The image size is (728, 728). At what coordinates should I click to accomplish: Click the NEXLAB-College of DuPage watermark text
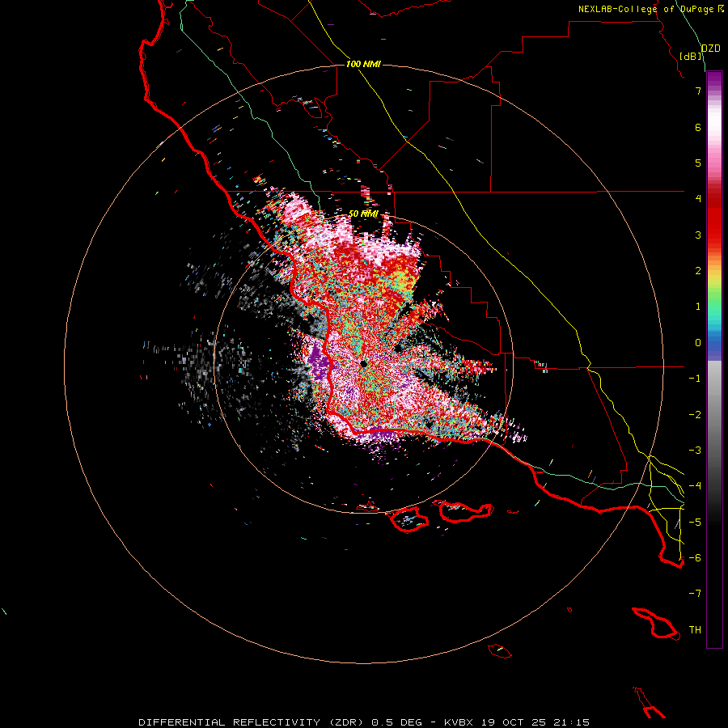(x=645, y=9)
